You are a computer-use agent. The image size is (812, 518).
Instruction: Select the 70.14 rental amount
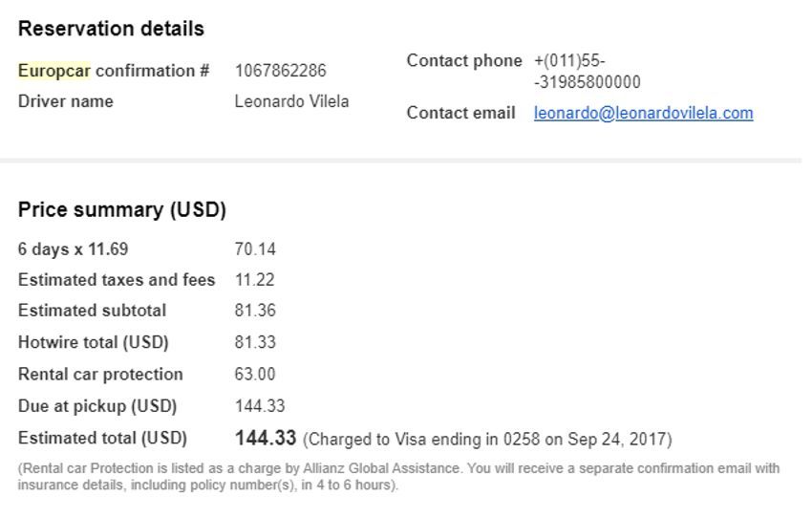[x=255, y=249]
